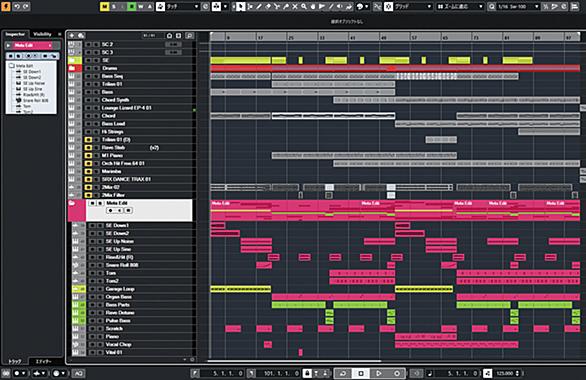The width and height of the screenshot is (586, 380).
Task: Click the Add Track plus icon
Action: click(72, 35)
